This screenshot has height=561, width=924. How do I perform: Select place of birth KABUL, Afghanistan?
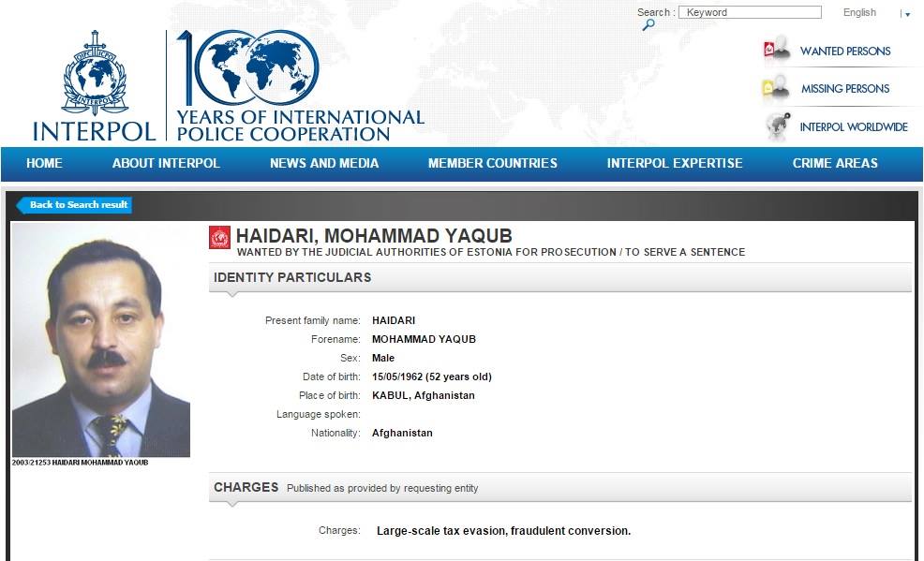(423, 395)
